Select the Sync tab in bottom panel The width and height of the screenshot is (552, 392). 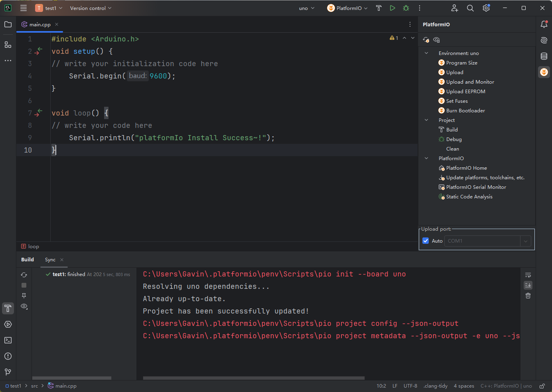point(50,259)
